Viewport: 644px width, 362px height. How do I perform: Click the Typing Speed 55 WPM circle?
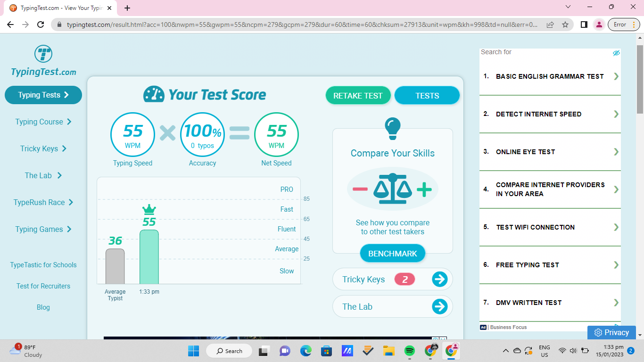coord(133,134)
